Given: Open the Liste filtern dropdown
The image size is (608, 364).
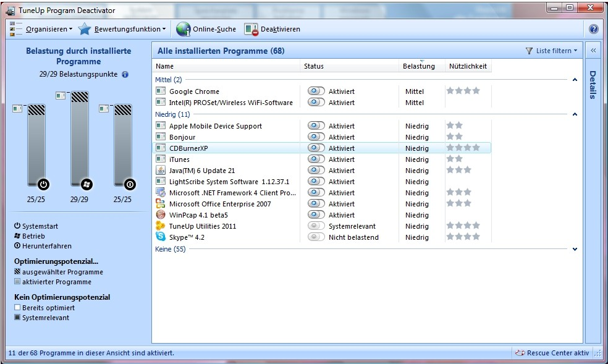Looking at the screenshot, I should coord(551,51).
